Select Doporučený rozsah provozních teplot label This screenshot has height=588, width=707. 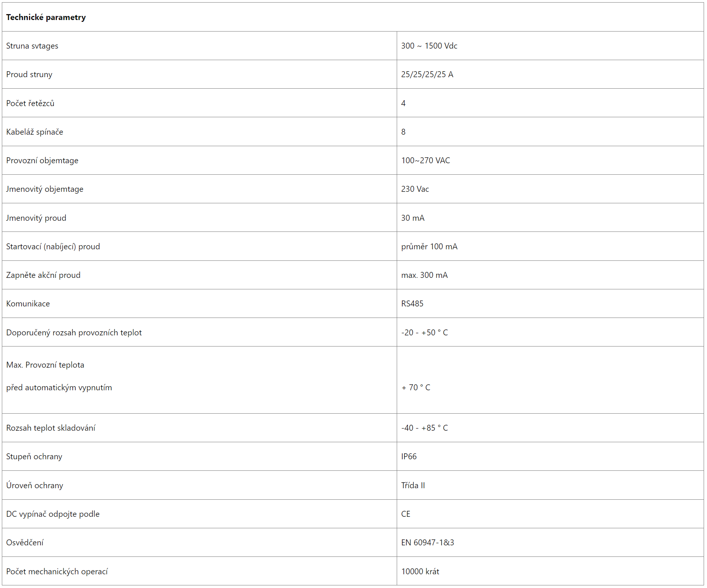click(74, 332)
